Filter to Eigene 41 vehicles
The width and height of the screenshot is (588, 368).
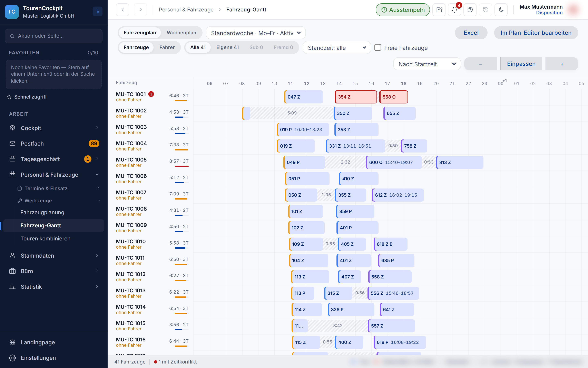[x=227, y=47]
